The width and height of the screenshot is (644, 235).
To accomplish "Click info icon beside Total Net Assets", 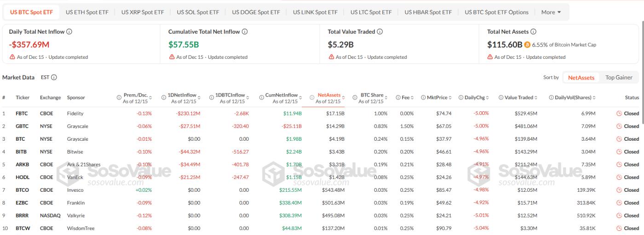I will tap(533, 32).
